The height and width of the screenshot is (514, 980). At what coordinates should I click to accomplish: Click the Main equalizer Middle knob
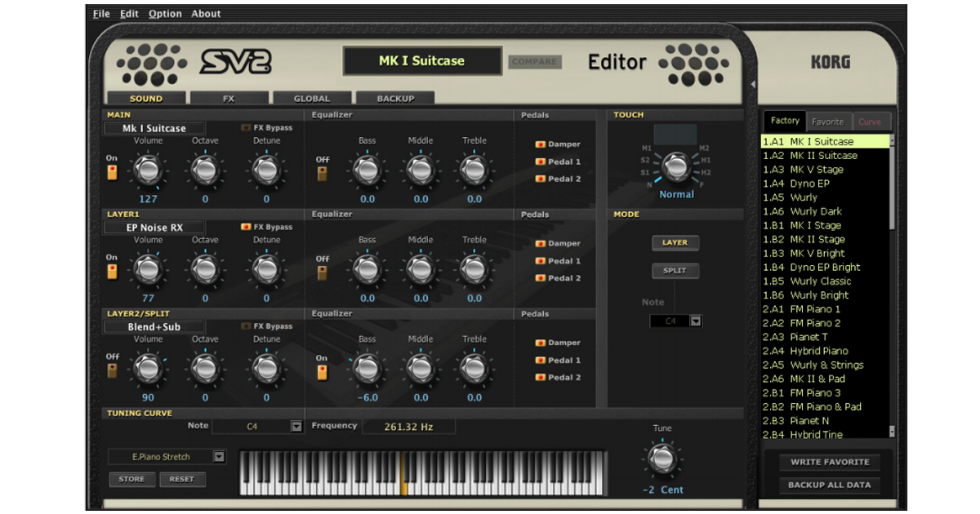(421, 170)
